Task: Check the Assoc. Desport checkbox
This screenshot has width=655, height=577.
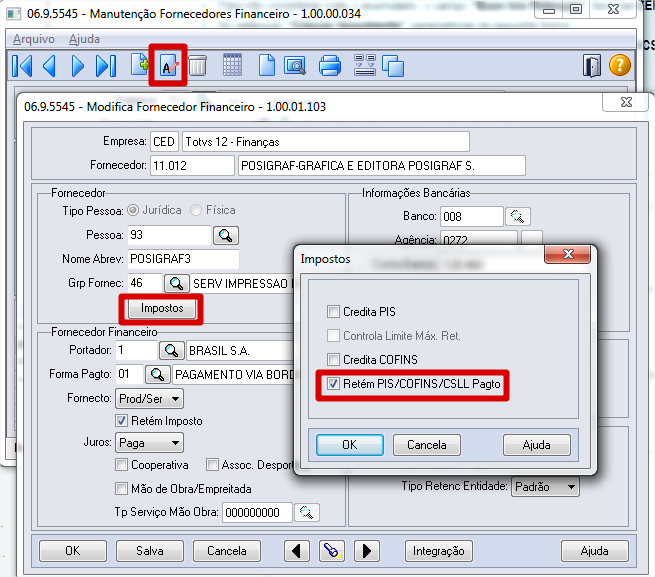Action: coord(212,465)
